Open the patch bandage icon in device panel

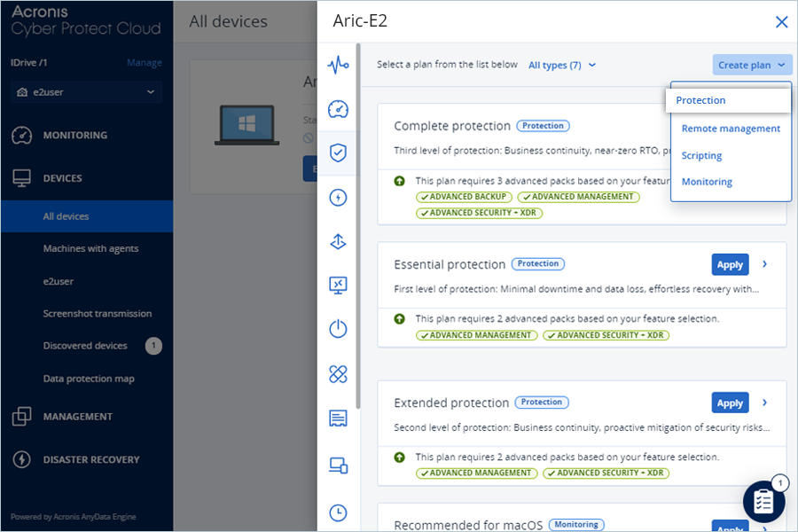338,374
